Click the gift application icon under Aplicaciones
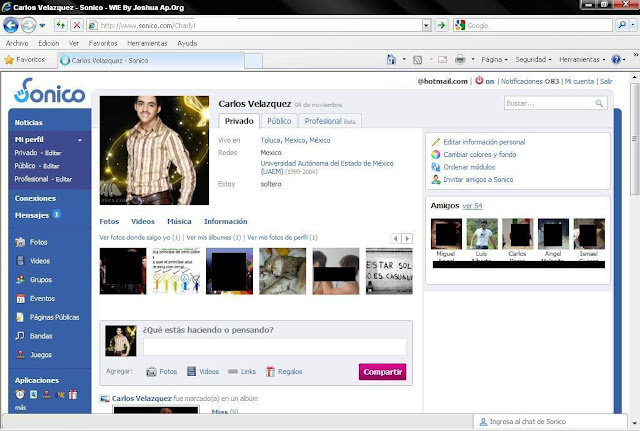Screen dimensions: 640x431 click(x=73, y=394)
